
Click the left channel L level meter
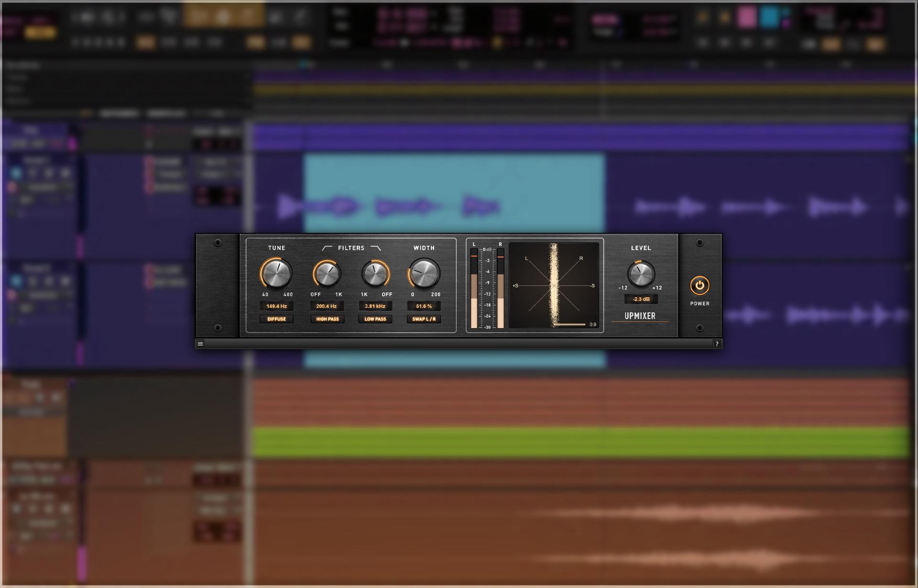tap(474, 288)
